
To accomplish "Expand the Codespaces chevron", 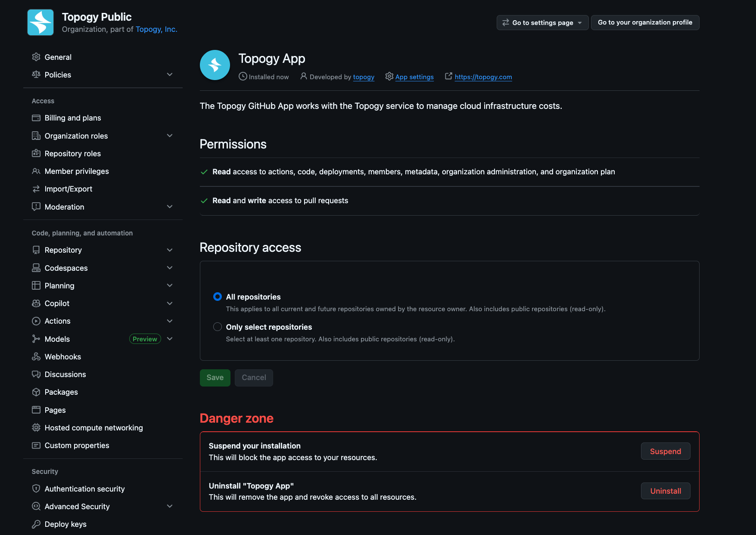I will pos(170,268).
